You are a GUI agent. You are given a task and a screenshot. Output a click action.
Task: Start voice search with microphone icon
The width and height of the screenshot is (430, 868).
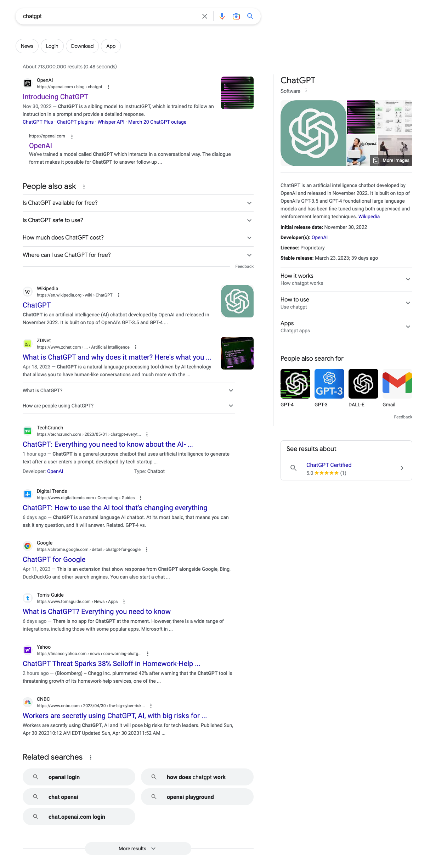click(222, 16)
